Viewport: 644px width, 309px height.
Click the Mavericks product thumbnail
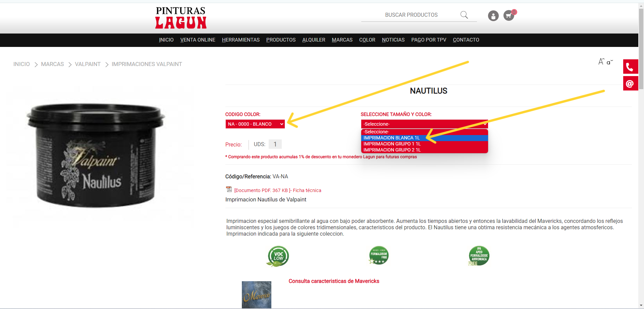pyautogui.click(x=257, y=295)
